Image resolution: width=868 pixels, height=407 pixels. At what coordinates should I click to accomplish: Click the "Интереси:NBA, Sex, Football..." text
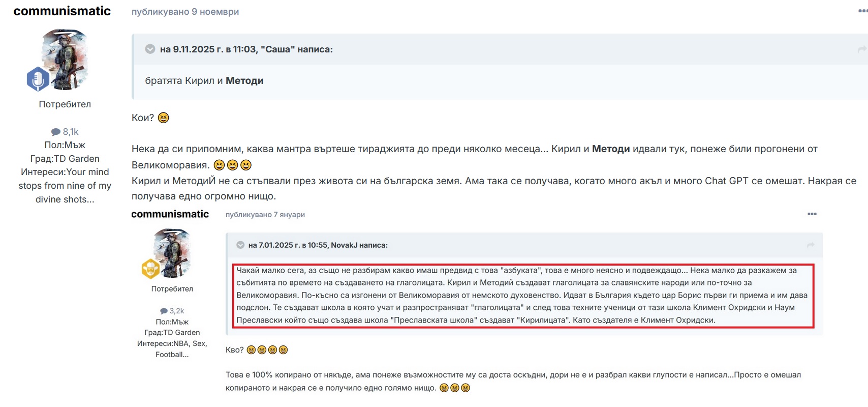click(172, 349)
